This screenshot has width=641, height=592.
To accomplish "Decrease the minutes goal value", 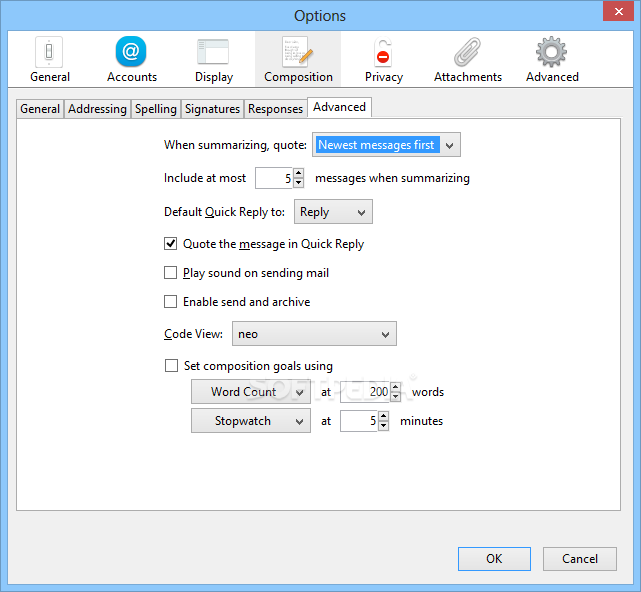I will pyautogui.click(x=383, y=426).
